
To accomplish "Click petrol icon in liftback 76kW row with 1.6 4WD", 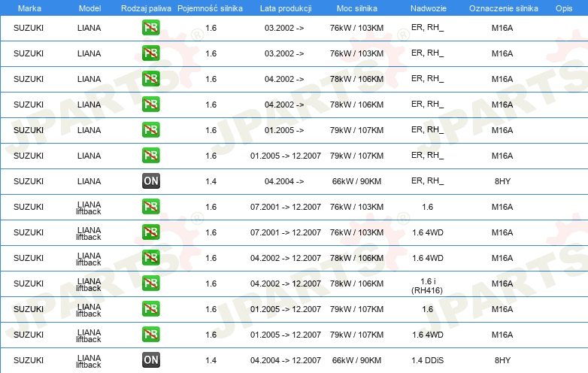I will coord(151,232).
